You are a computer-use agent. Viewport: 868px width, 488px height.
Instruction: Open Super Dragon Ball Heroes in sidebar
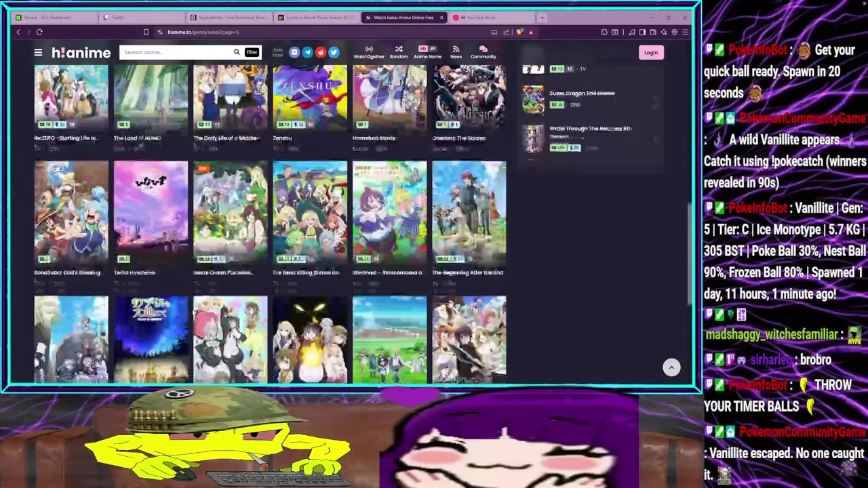582,94
